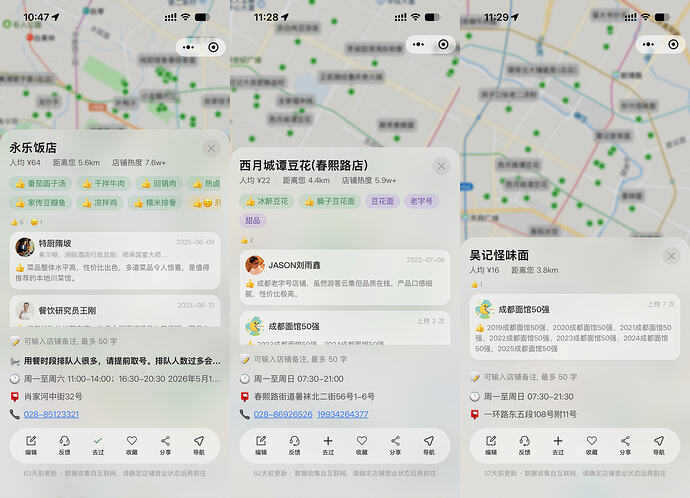This screenshot has height=498, width=690.
Task: Tap 导航 navigate icon on 吴记怪味面 card
Action: point(659,445)
